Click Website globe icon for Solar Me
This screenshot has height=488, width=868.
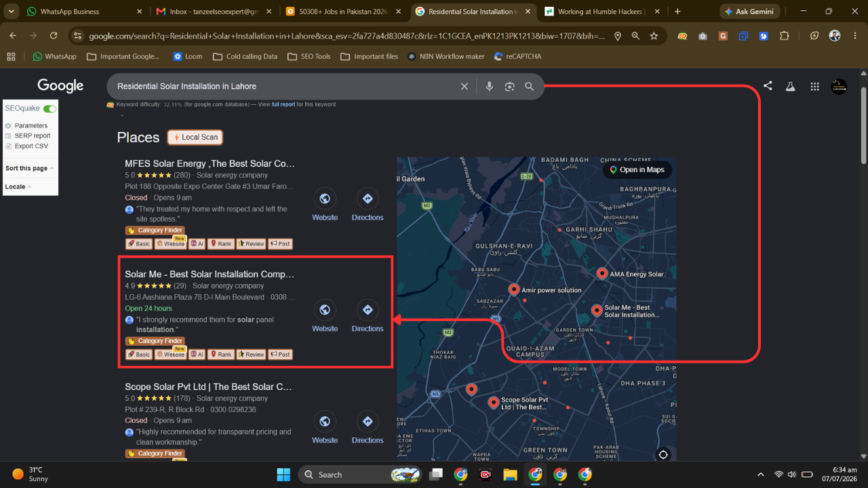click(x=325, y=310)
